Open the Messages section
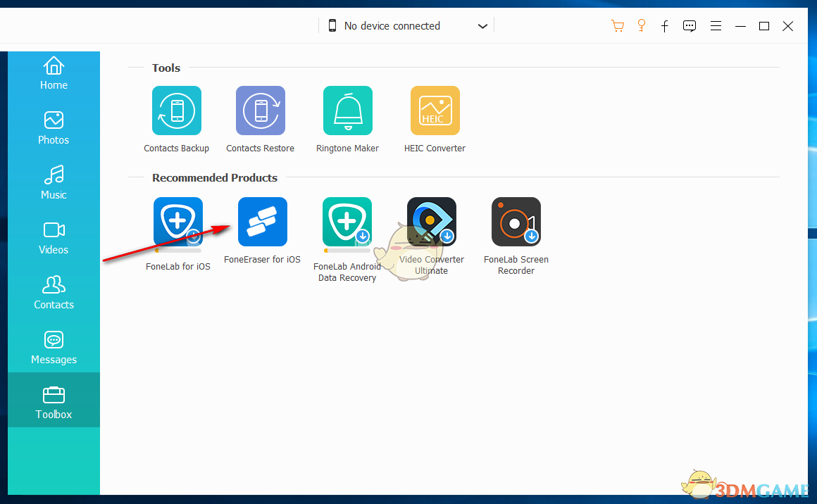 click(54, 348)
